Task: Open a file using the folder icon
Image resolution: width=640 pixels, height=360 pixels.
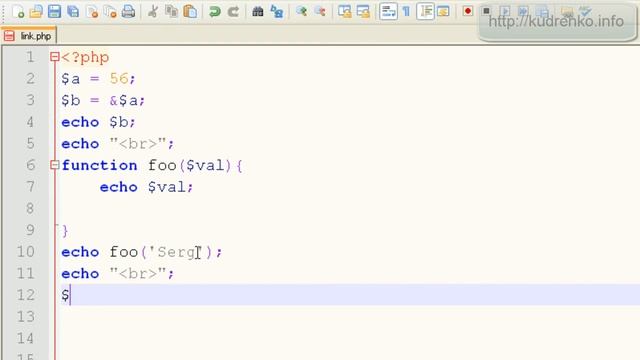Action: [x=36, y=11]
